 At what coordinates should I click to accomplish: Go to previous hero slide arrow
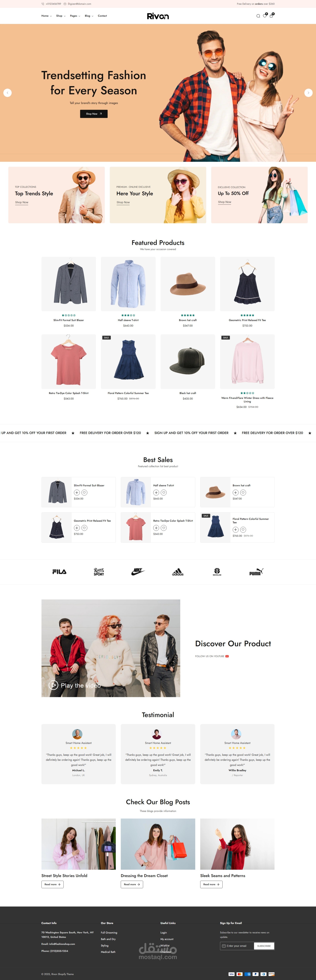pyautogui.click(x=8, y=92)
